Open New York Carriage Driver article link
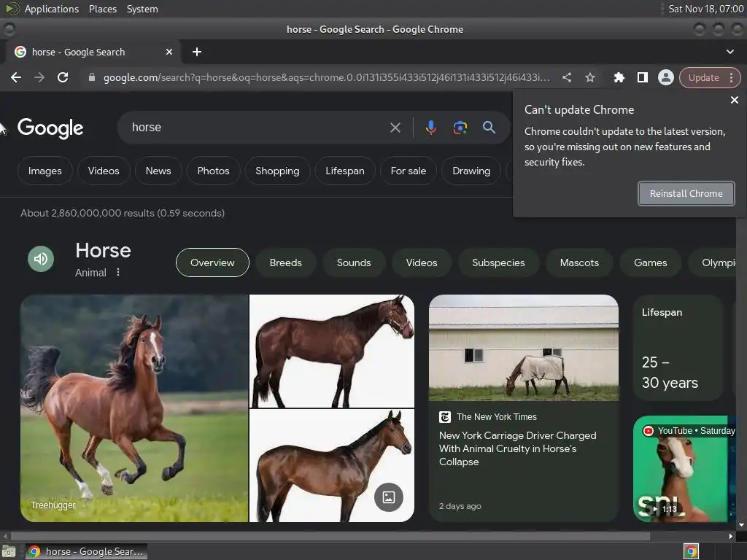 517,448
